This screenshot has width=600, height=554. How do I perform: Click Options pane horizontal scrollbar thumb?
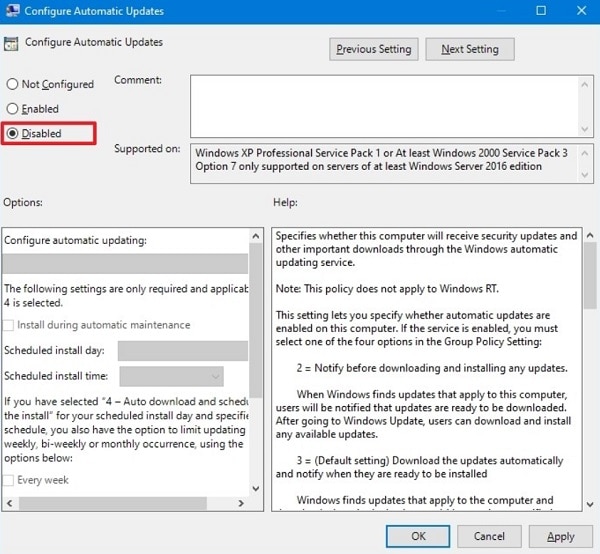point(113,503)
